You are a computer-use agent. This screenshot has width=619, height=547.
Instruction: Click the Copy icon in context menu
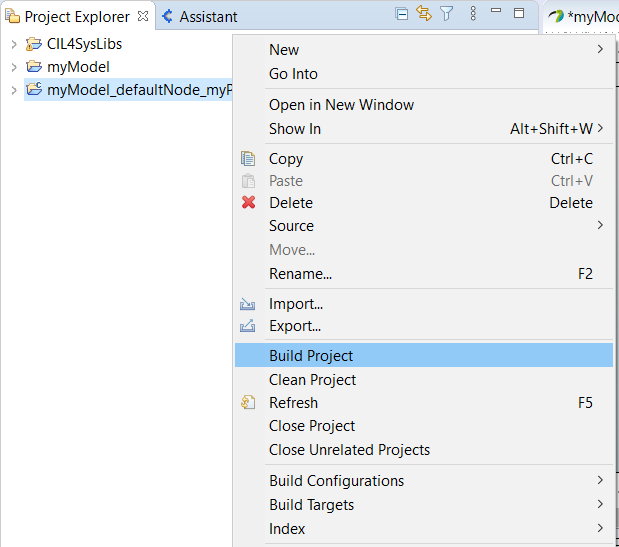click(248, 159)
